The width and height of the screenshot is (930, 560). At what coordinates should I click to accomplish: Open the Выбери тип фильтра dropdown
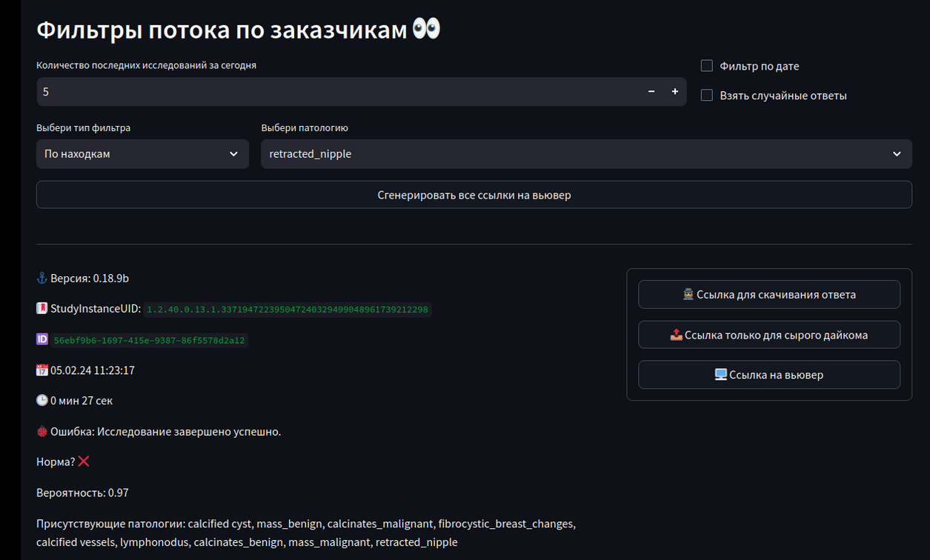coord(142,154)
